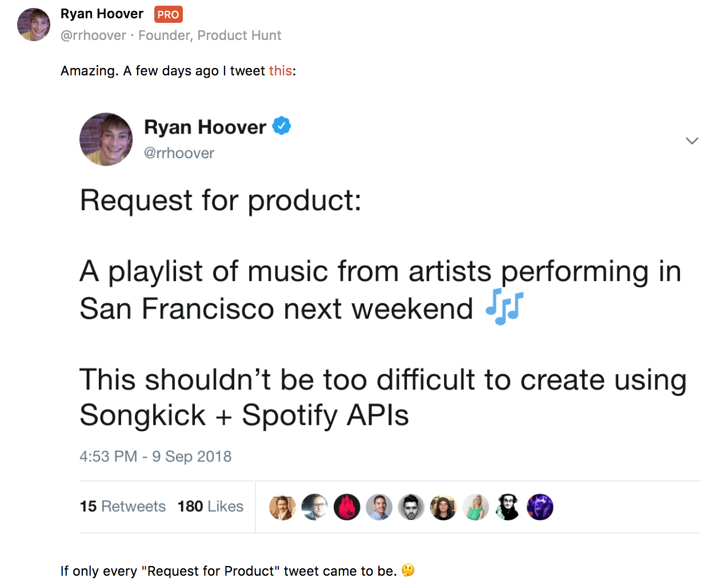The height and width of the screenshot is (586, 728).
Task: Click the second liker avatar with glasses
Action: point(315,507)
